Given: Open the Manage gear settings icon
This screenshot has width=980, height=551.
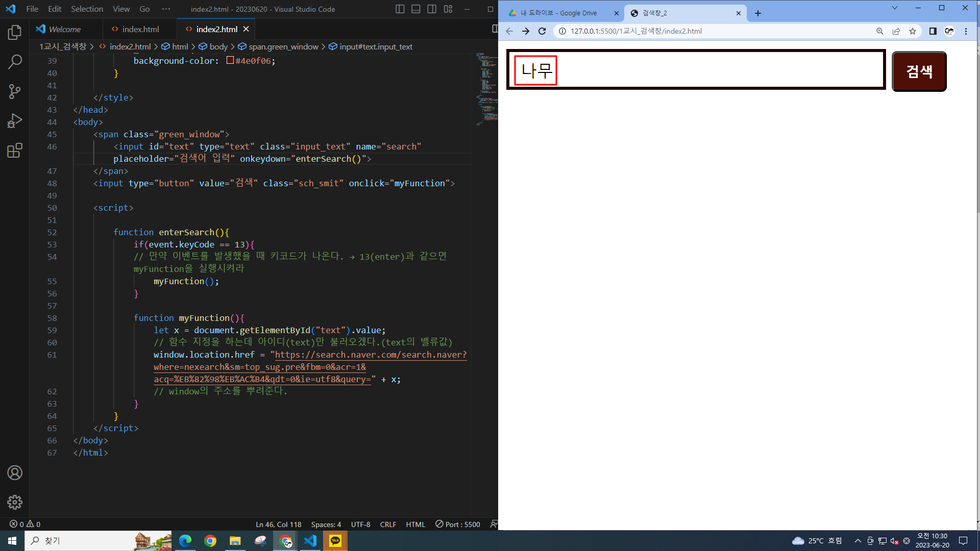Looking at the screenshot, I should 15,502.
